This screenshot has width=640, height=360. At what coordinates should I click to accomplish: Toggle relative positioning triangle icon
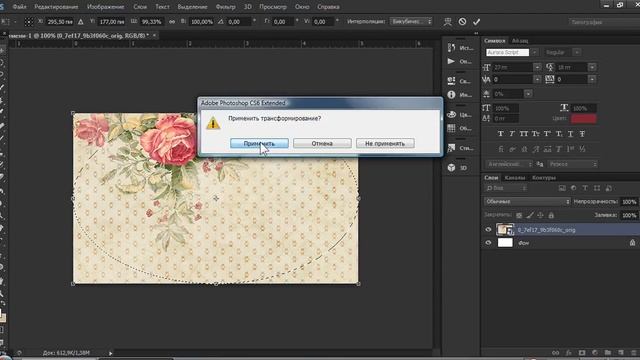click(x=80, y=22)
